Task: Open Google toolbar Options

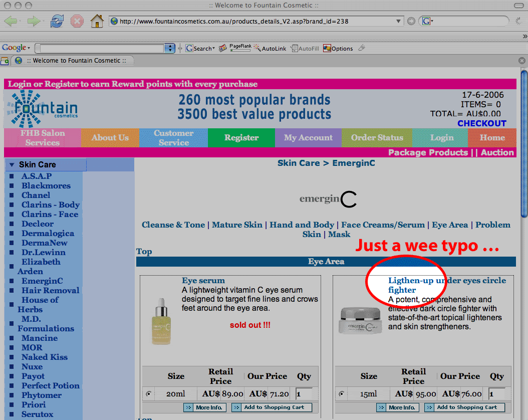Action: (338, 48)
